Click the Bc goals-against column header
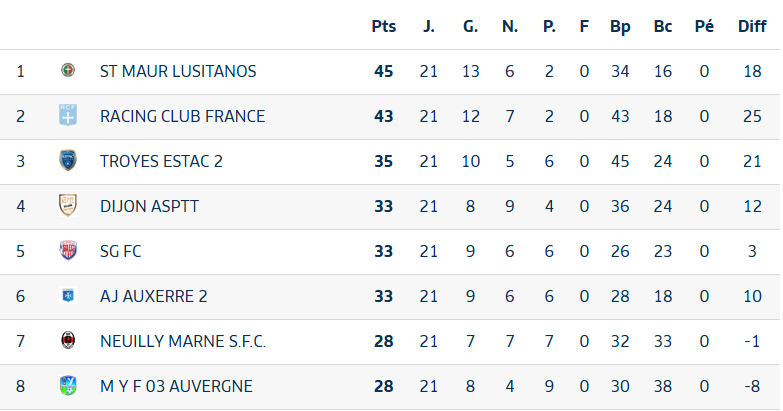This screenshot has height=411, width=783. [x=662, y=26]
